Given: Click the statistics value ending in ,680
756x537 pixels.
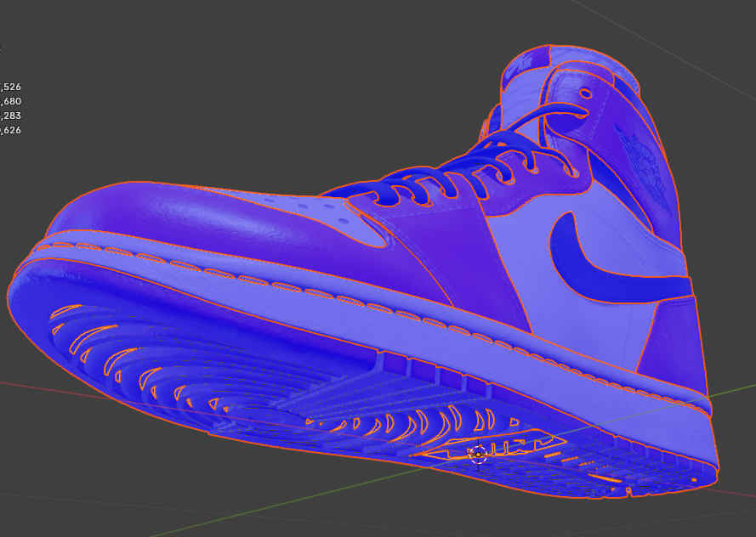Looking at the screenshot, I should click(10, 101).
